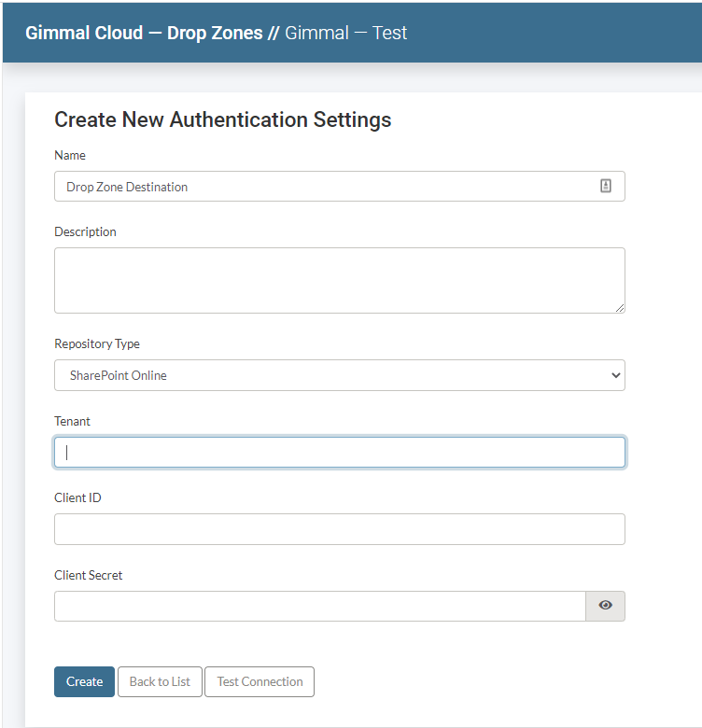
Task: Click the Description label
Action: (x=86, y=231)
